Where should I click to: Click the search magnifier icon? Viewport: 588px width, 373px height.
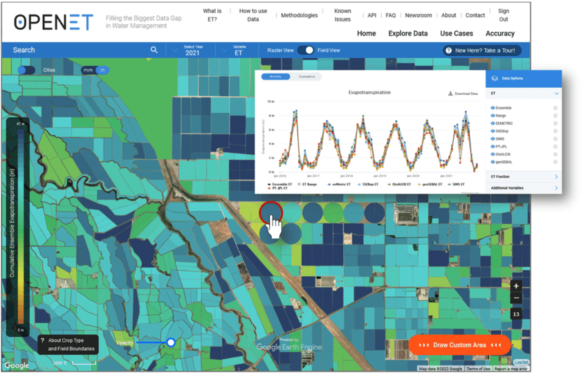154,50
